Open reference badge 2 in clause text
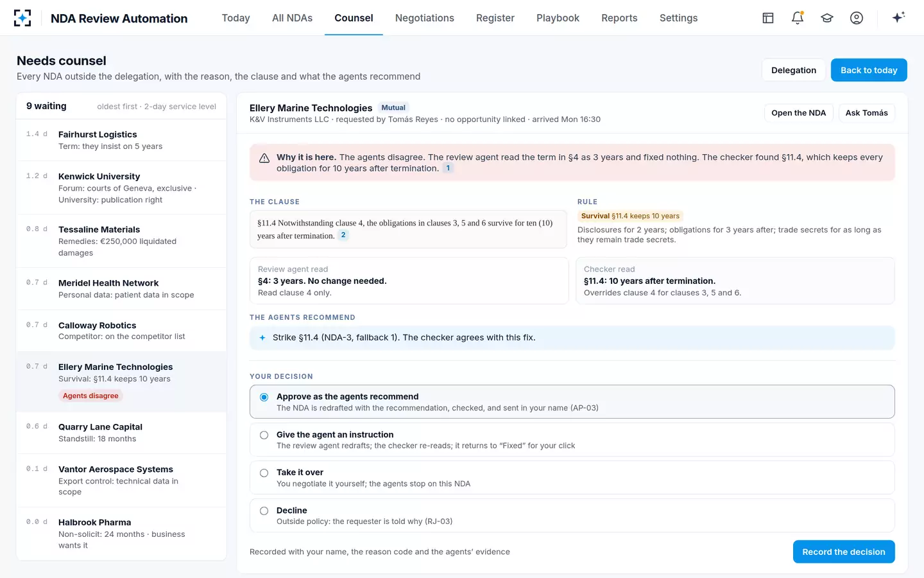The height and width of the screenshot is (578, 924). (x=343, y=235)
